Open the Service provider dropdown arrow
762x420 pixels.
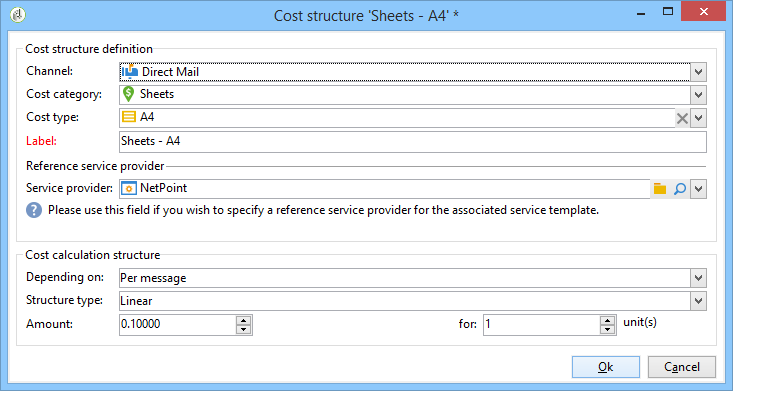699,188
